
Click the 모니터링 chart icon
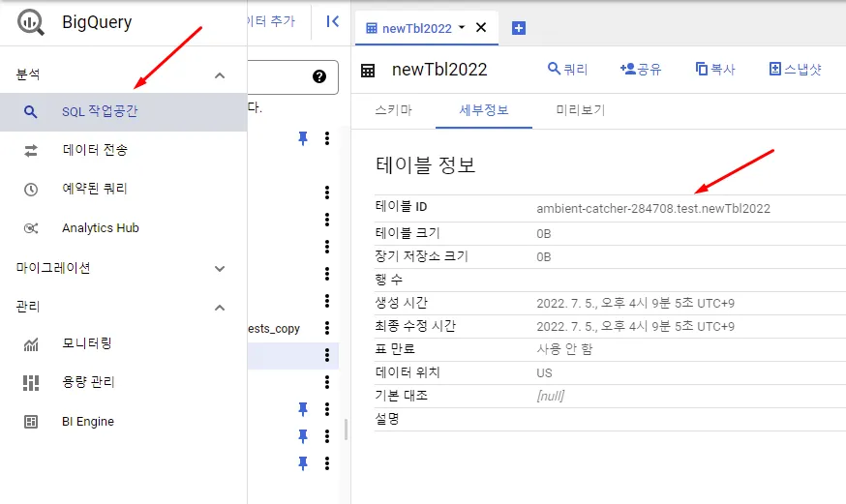coord(31,344)
